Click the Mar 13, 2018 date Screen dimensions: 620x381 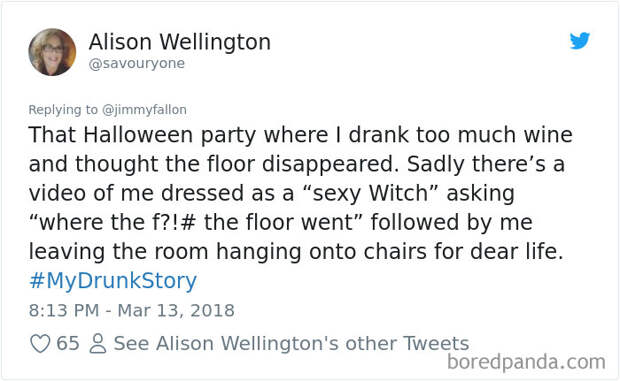coord(176,310)
